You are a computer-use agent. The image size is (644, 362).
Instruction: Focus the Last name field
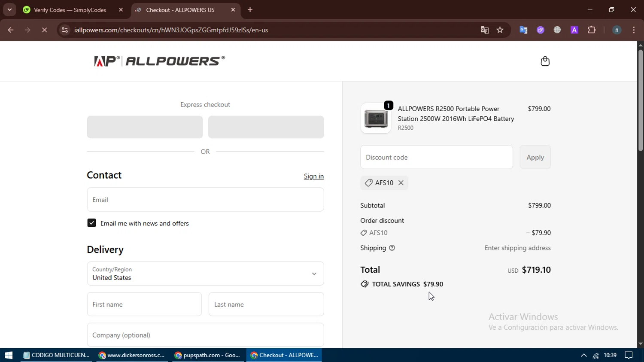pyautogui.click(x=266, y=304)
